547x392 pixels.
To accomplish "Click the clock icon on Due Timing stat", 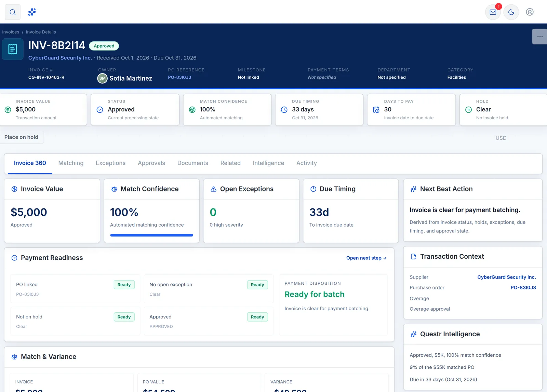I will coord(284,110).
